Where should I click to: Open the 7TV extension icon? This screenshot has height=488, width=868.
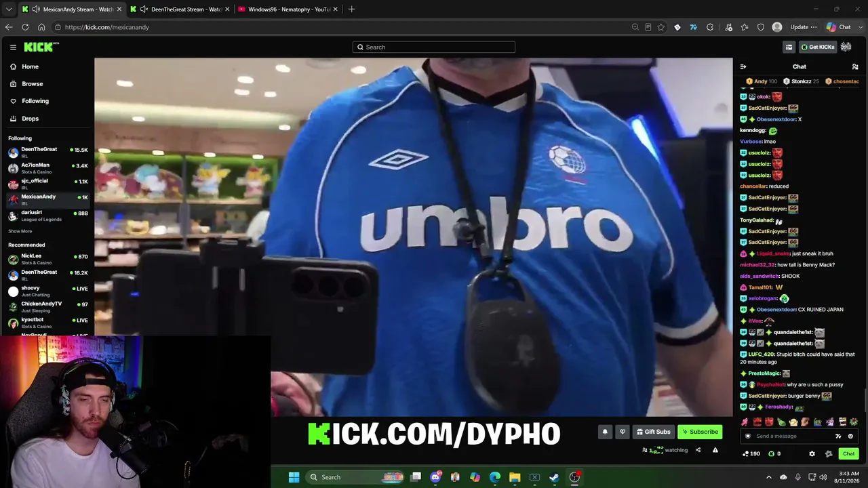(x=693, y=27)
